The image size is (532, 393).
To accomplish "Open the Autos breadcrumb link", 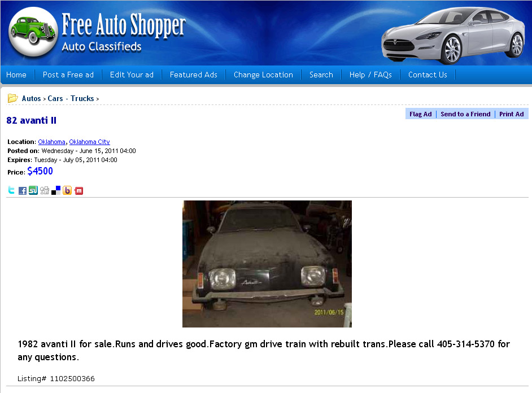I will click(31, 98).
